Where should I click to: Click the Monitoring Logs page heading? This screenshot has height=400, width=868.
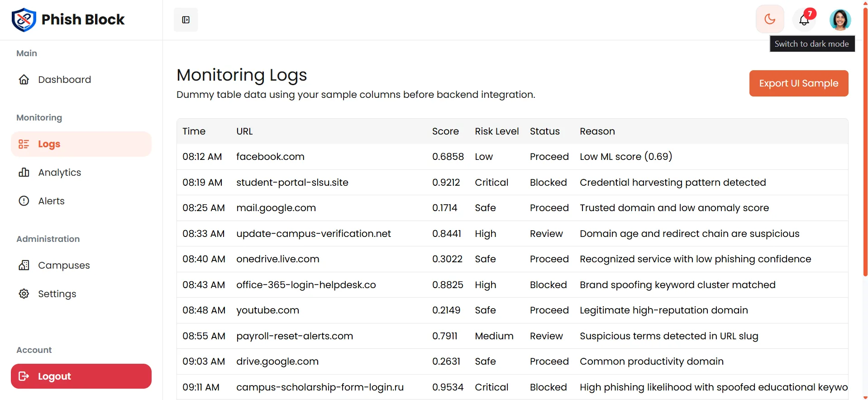(x=242, y=75)
